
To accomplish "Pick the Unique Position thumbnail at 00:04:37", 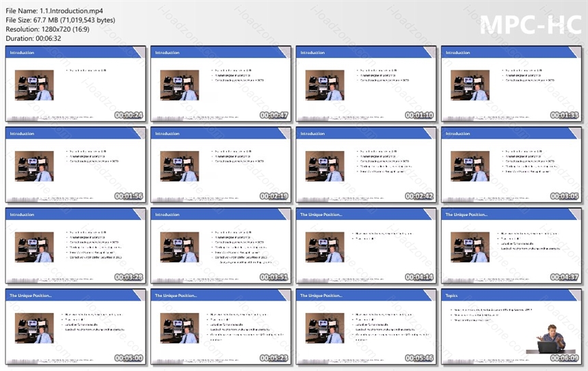I will [x=511, y=246].
